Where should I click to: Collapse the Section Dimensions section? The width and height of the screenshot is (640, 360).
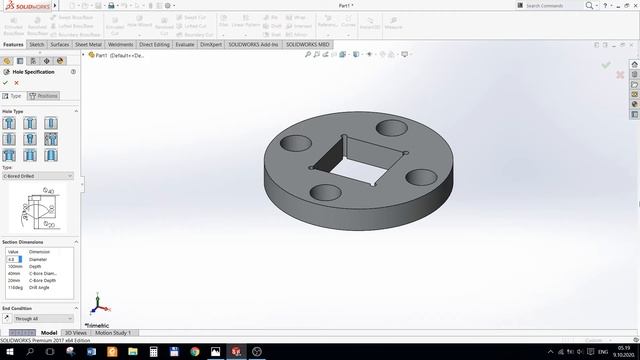[76, 242]
